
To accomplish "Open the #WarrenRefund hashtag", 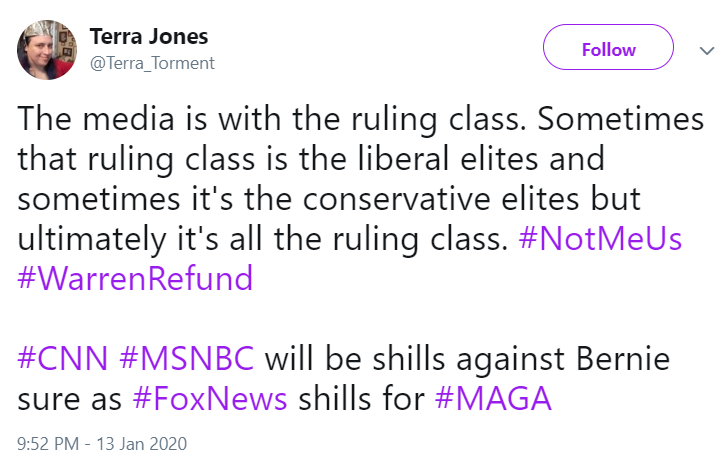I will click(x=135, y=279).
